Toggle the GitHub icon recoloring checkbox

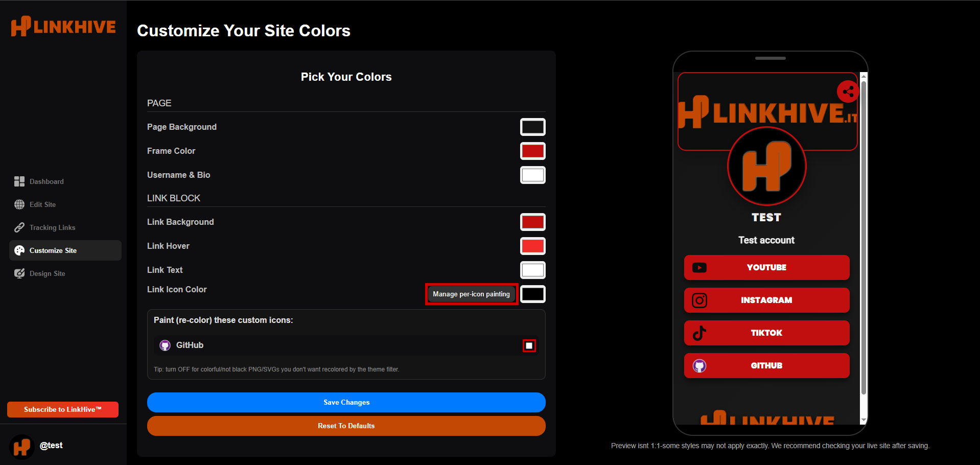pos(529,345)
